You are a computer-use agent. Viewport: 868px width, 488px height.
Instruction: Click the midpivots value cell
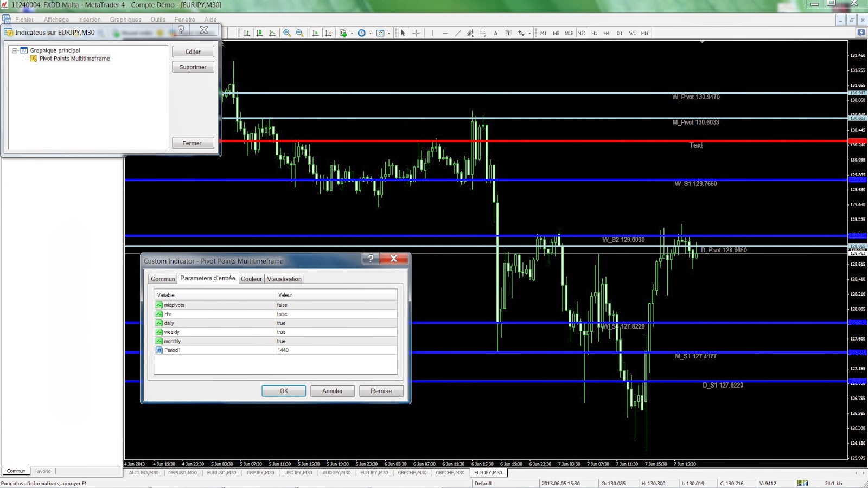pyautogui.click(x=336, y=305)
